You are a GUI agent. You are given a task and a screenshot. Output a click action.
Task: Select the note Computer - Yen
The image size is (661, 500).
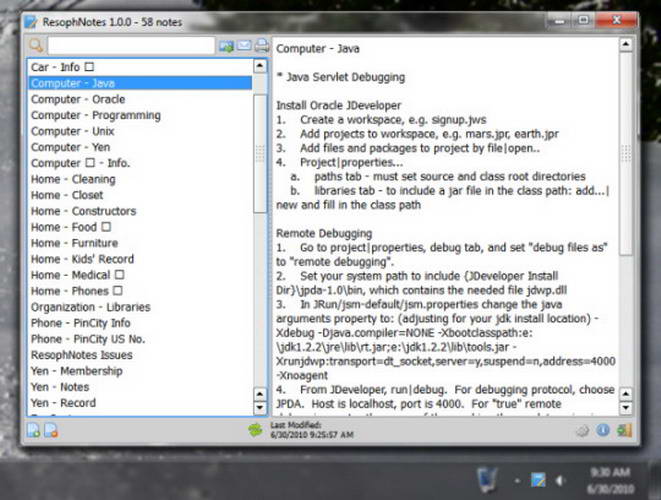[x=140, y=147]
